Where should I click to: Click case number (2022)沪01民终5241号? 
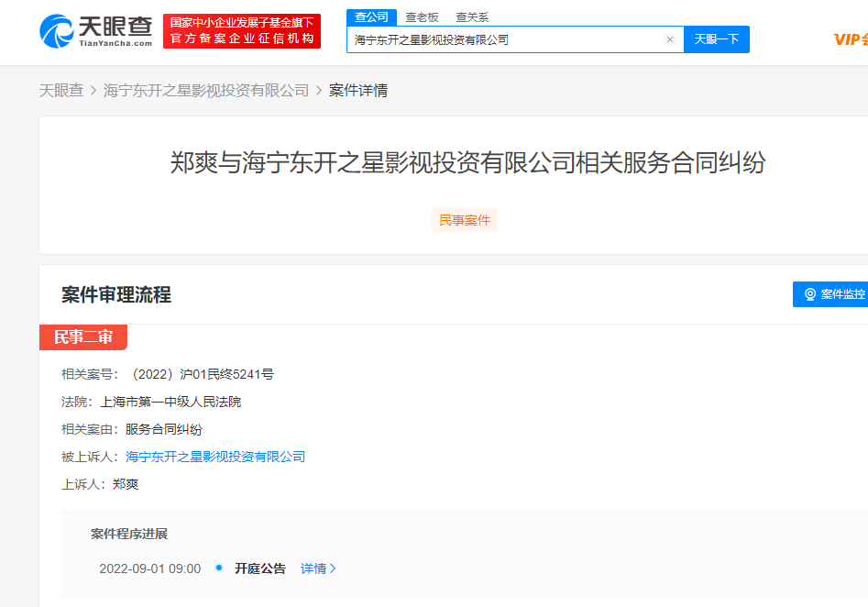201,374
